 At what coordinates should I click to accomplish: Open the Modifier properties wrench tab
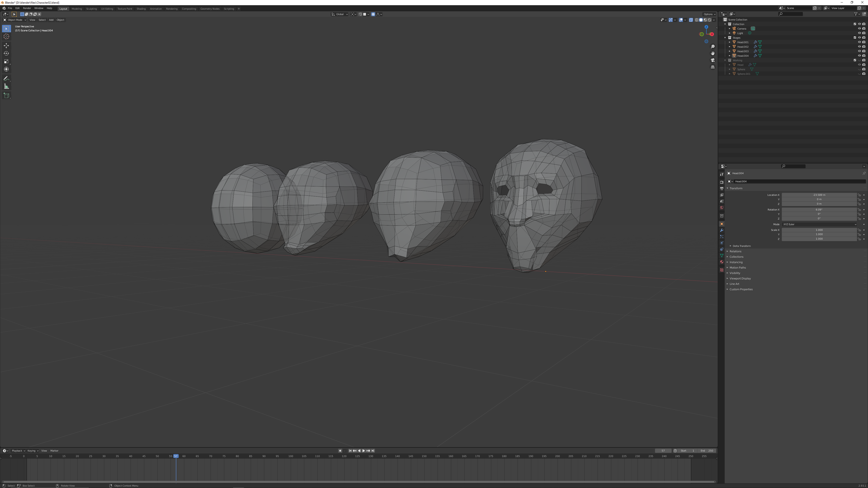pos(722,230)
